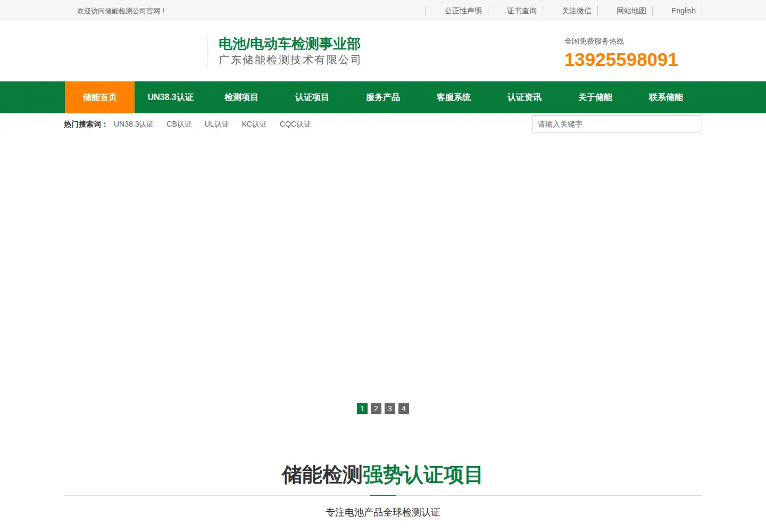766x532 pixels.
Task: Show banner slide 2
Action: (376, 409)
